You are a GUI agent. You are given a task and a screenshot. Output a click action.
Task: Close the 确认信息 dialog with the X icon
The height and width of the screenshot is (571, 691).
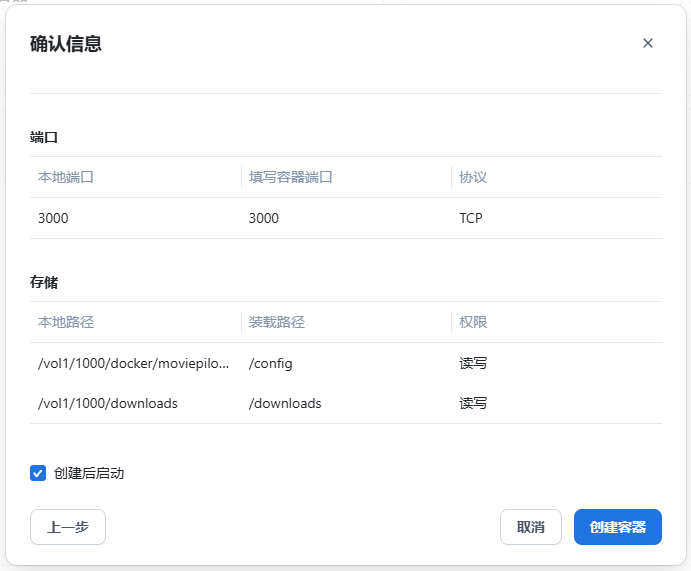point(647,43)
